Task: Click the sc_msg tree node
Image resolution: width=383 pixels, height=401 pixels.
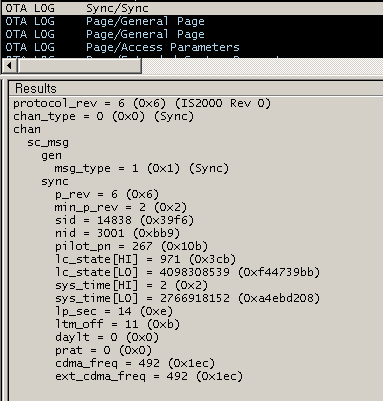Action: coord(48,143)
